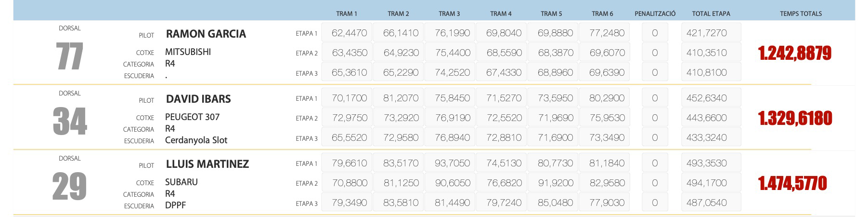The height and width of the screenshot is (217, 868).
Task: Click the Cerdanyola Slot escuderia name
Action: pos(196,140)
